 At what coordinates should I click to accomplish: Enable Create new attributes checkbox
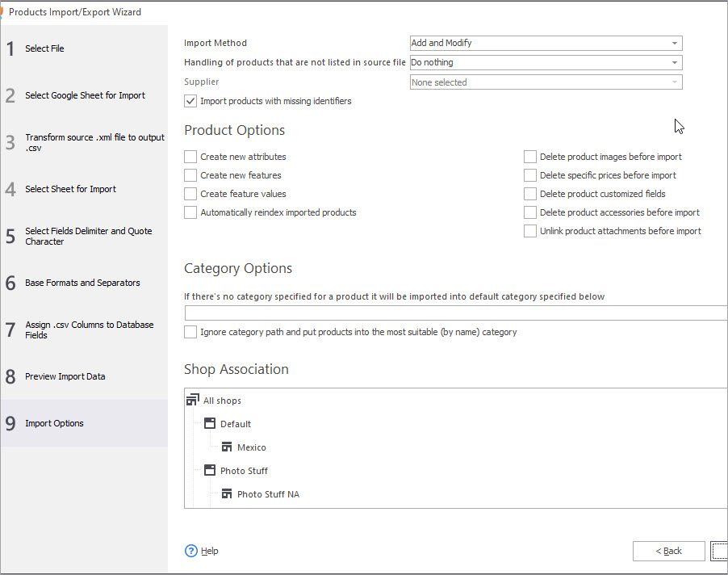tap(190, 157)
